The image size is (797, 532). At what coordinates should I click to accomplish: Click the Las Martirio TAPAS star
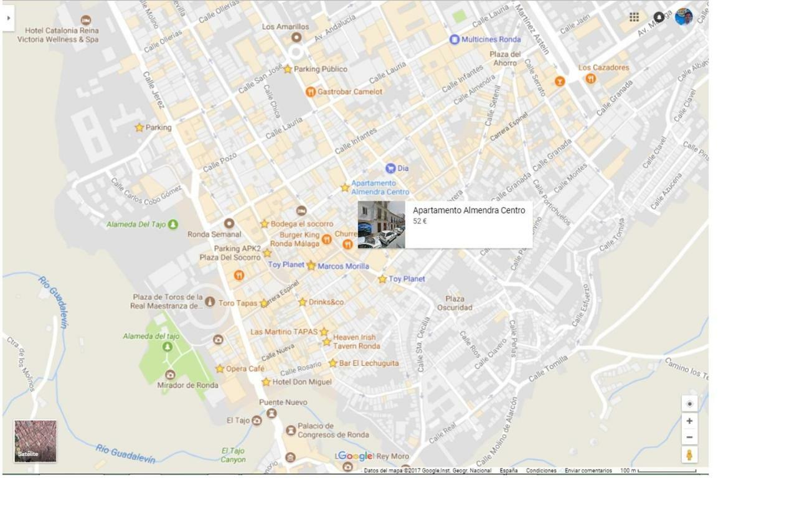324,332
